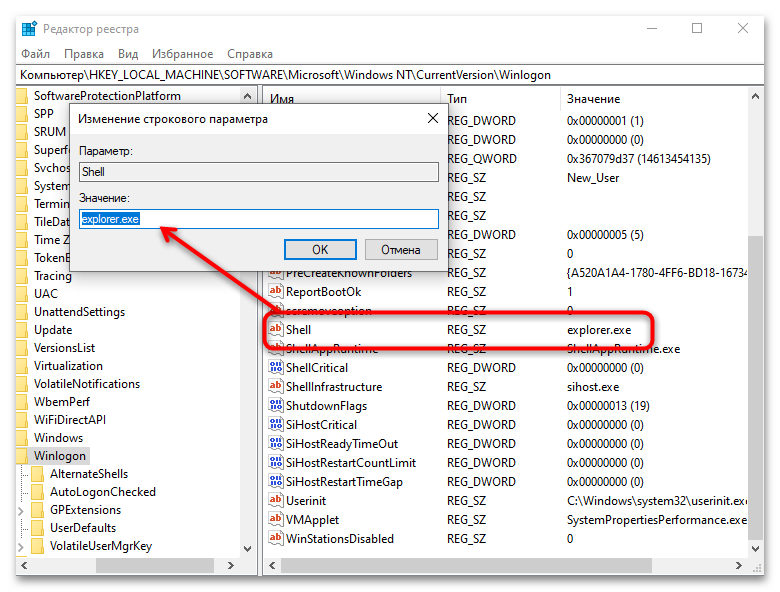
Task: Select the SiHostReadyTimeOut DWORD icon
Action: coord(275,443)
